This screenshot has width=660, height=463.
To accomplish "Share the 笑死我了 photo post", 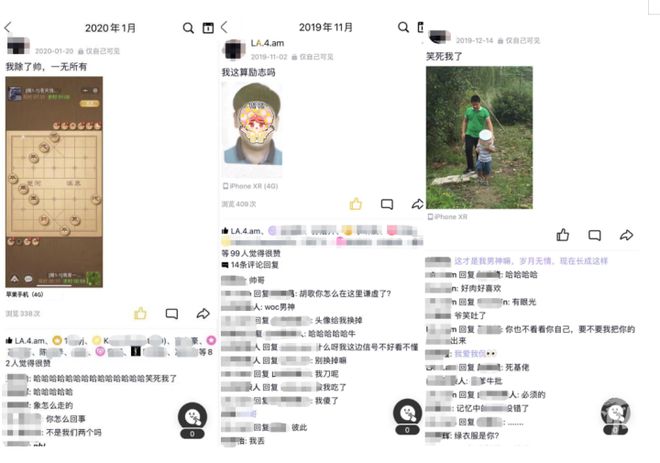I will pos(626,235).
